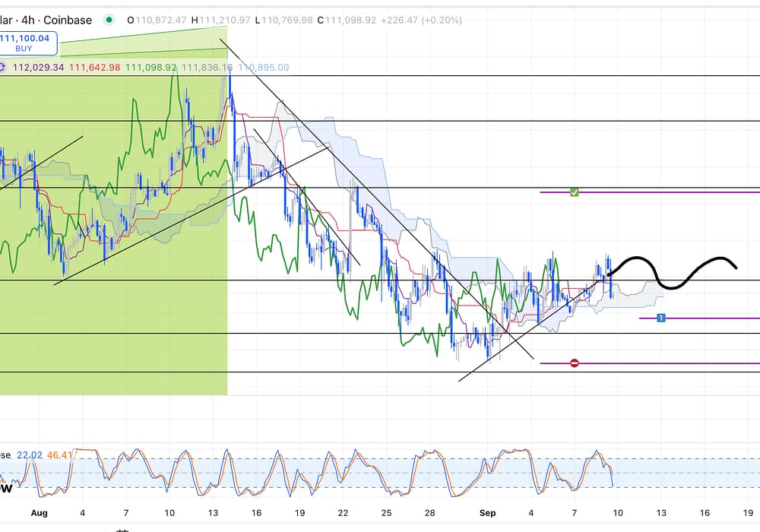Click the purple indicator icon left of 112,029.34
760x532 pixels.
click(x=2, y=68)
